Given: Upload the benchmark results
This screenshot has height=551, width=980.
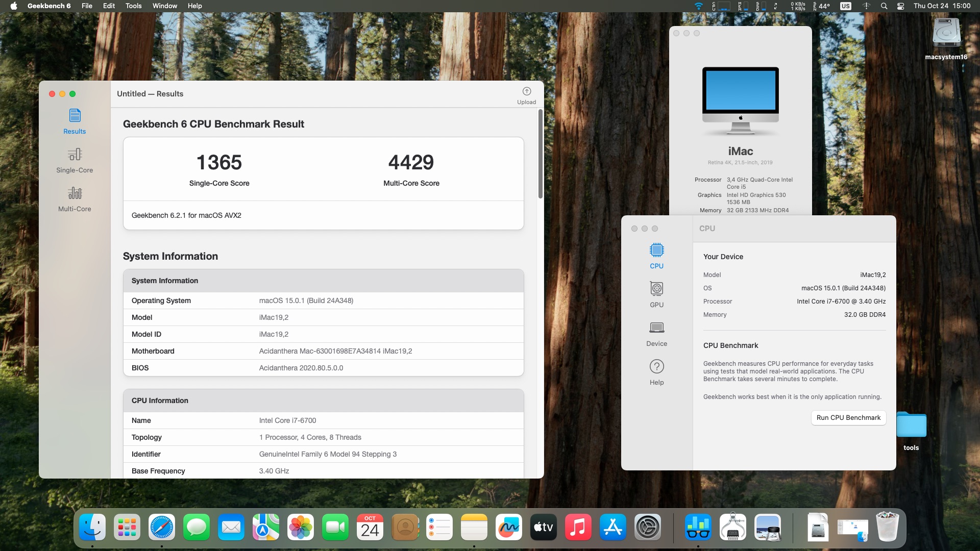Looking at the screenshot, I should pos(526,95).
